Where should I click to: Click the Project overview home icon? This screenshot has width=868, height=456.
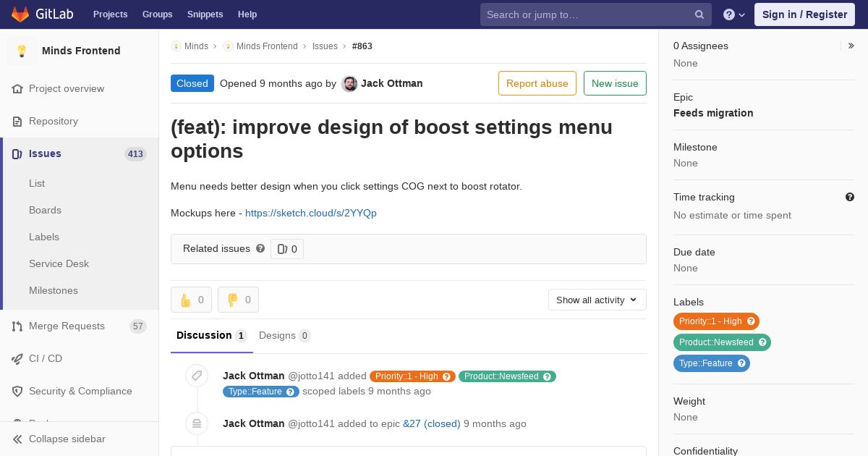point(17,89)
